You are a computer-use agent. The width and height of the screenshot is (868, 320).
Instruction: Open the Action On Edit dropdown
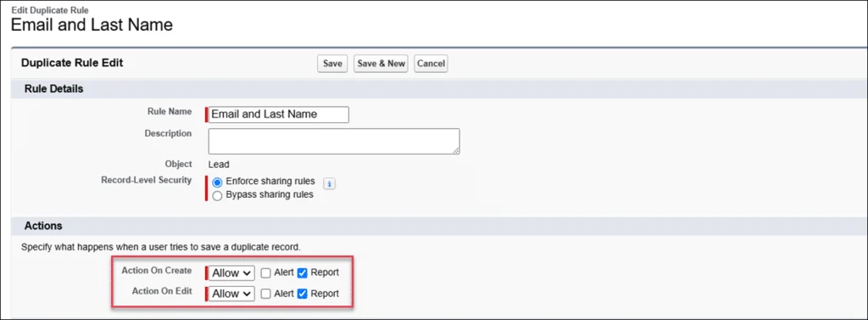point(231,294)
